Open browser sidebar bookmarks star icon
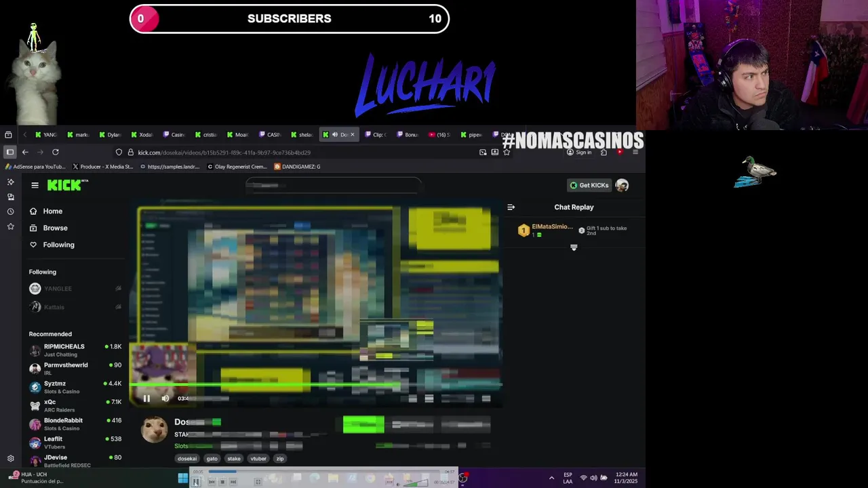Screen dimensions: 868x488 (x=10, y=226)
